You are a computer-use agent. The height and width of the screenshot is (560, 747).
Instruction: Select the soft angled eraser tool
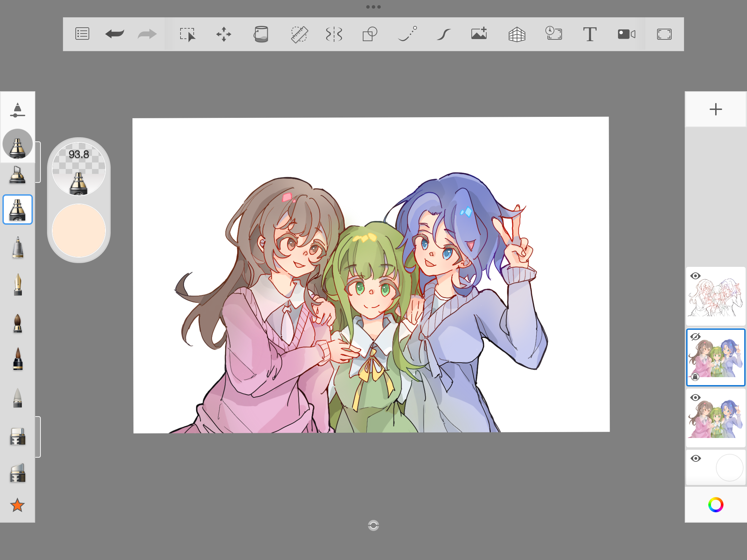[x=18, y=473]
